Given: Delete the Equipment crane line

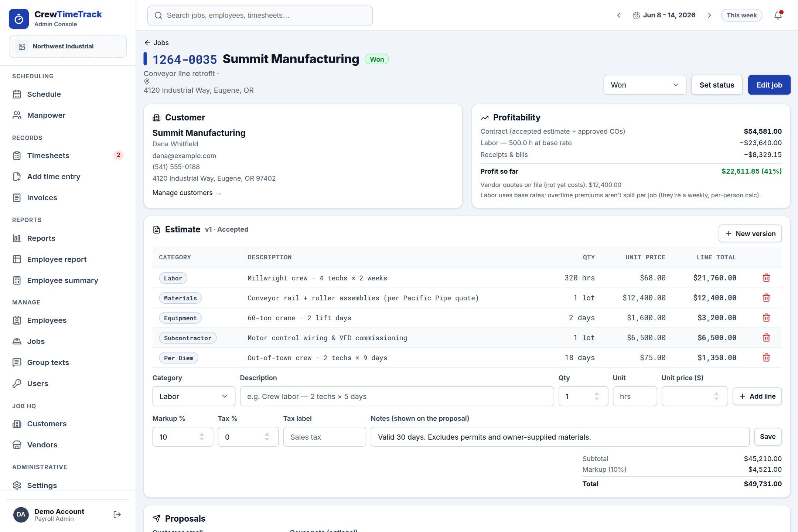Looking at the screenshot, I should pos(766,318).
